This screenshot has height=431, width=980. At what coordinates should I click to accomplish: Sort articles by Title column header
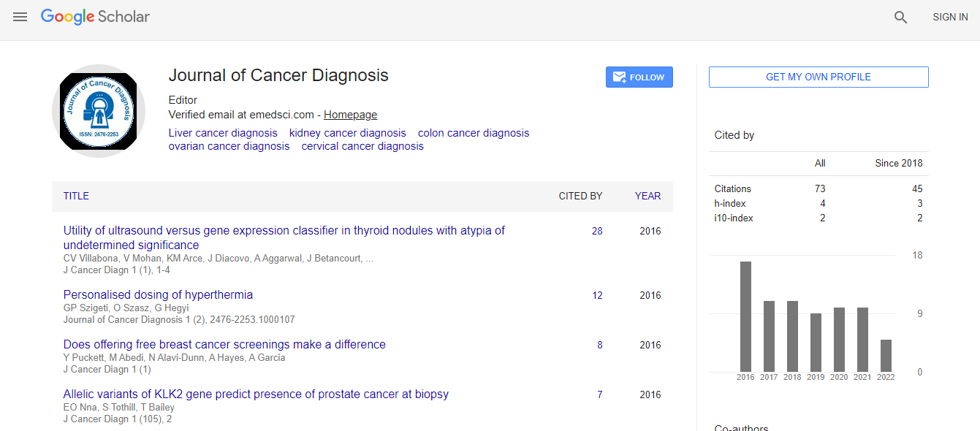76,196
